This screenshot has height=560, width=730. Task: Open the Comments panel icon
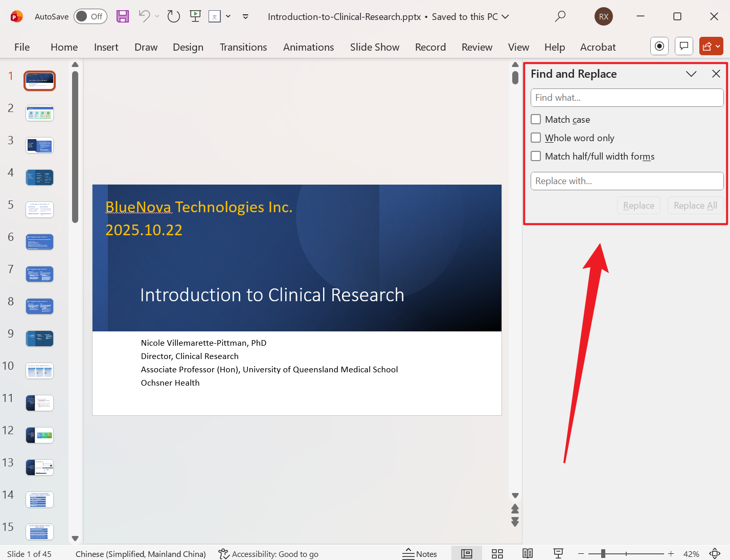tap(683, 46)
